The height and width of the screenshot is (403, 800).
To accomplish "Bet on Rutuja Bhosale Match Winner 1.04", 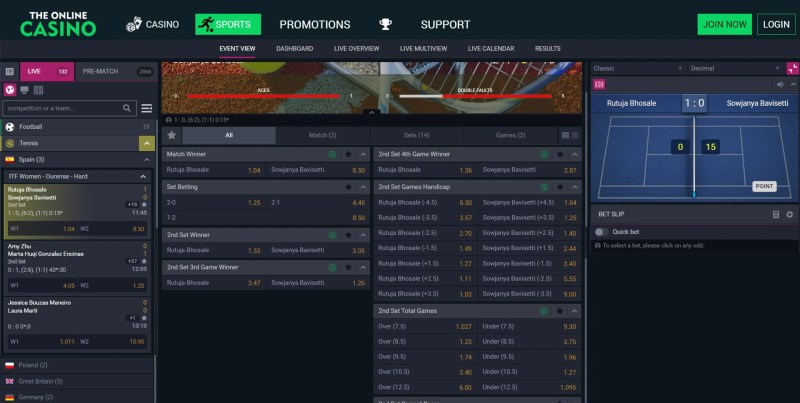I will [x=214, y=170].
